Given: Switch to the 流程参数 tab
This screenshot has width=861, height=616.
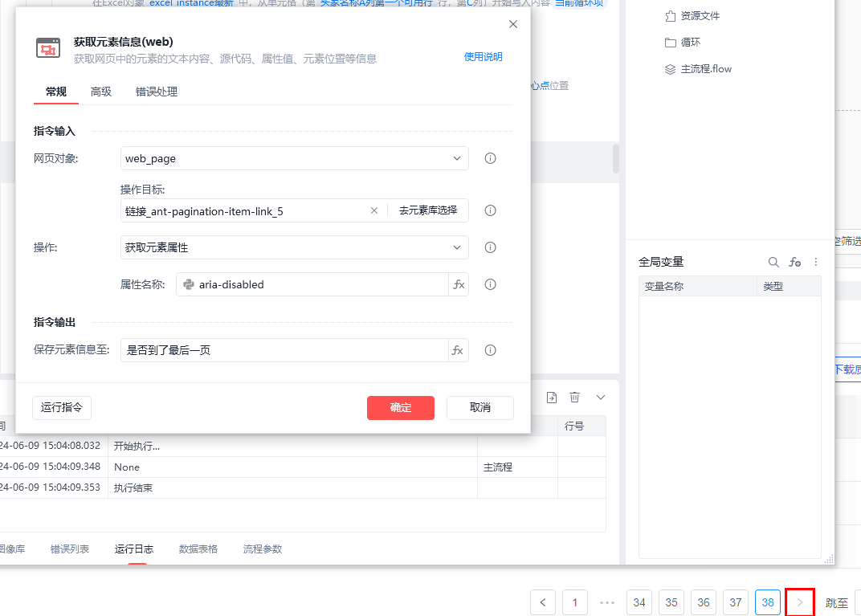Looking at the screenshot, I should [x=263, y=549].
